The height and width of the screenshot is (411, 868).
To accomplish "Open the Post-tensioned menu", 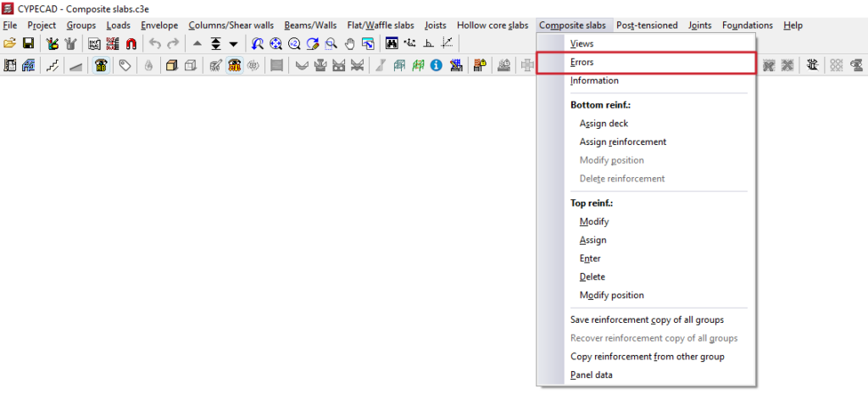I will (647, 25).
